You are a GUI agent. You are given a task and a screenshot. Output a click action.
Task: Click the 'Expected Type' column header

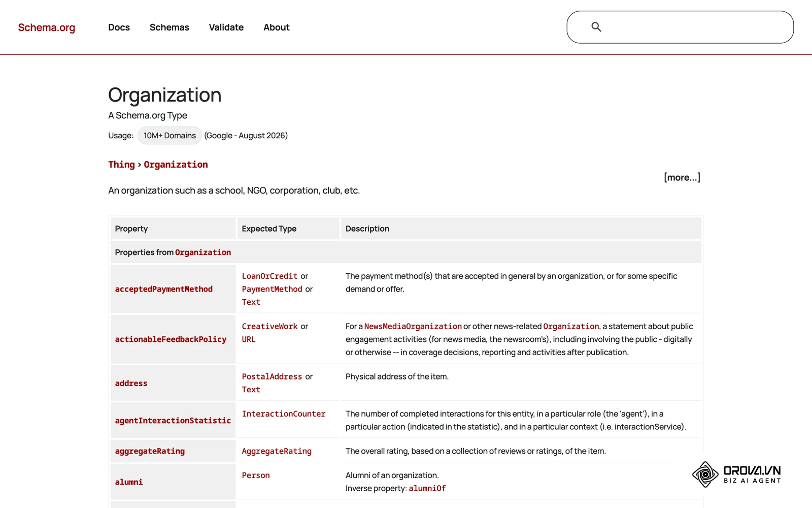point(269,229)
